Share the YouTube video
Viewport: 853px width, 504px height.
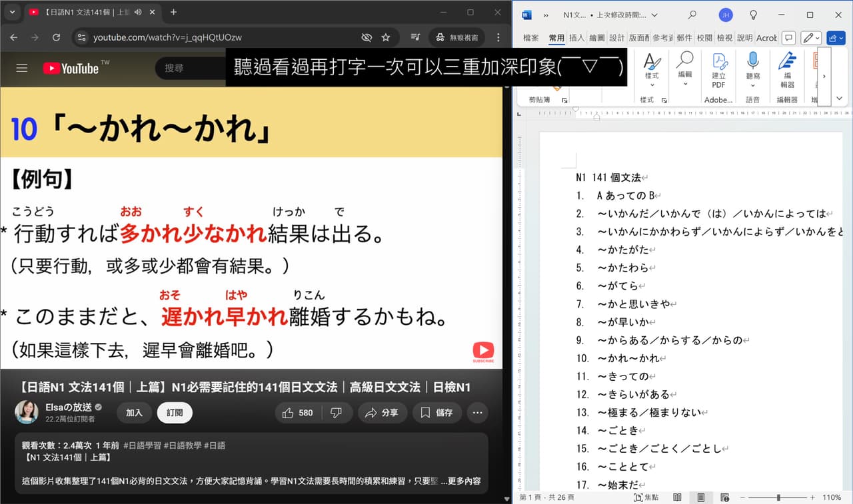381,413
